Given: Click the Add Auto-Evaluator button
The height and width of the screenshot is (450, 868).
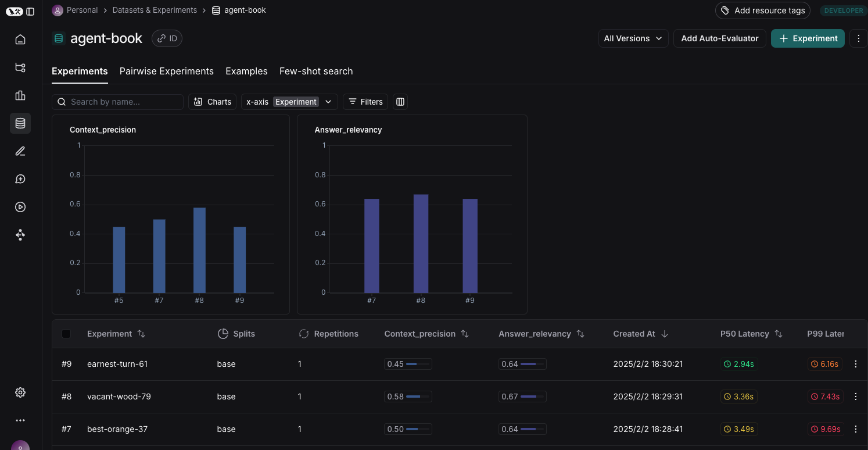Looking at the screenshot, I should (x=720, y=38).
